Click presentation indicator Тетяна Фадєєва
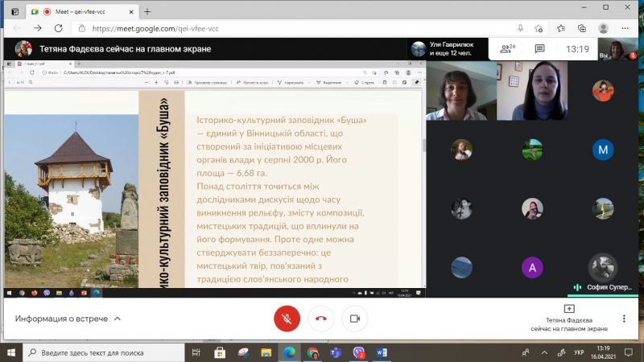This screenshot has height=362, width=644. pyautogui.click(x=569, y=319)
